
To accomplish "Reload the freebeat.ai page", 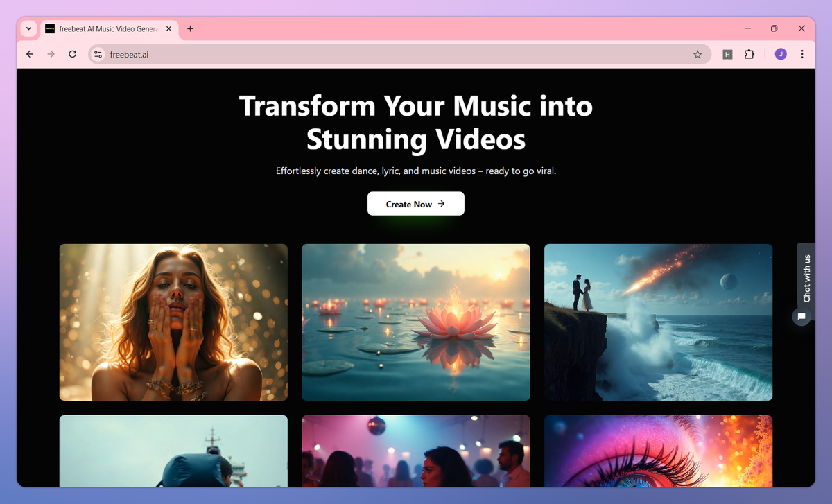I will pos(72,54).
